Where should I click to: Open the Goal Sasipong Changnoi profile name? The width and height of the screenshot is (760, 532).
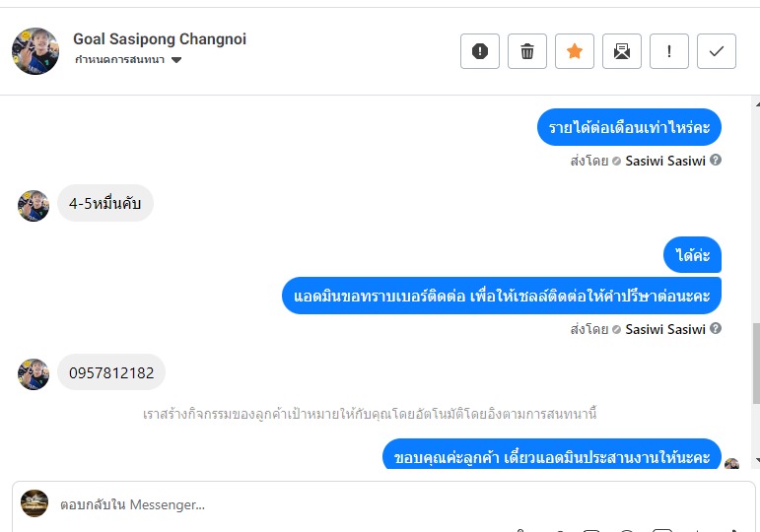160,38
